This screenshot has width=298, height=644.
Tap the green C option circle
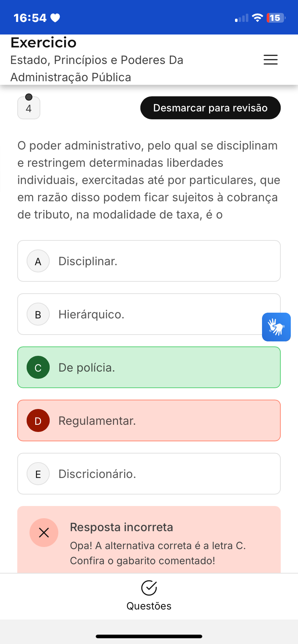pyautogui.click(x=38, y=368)
